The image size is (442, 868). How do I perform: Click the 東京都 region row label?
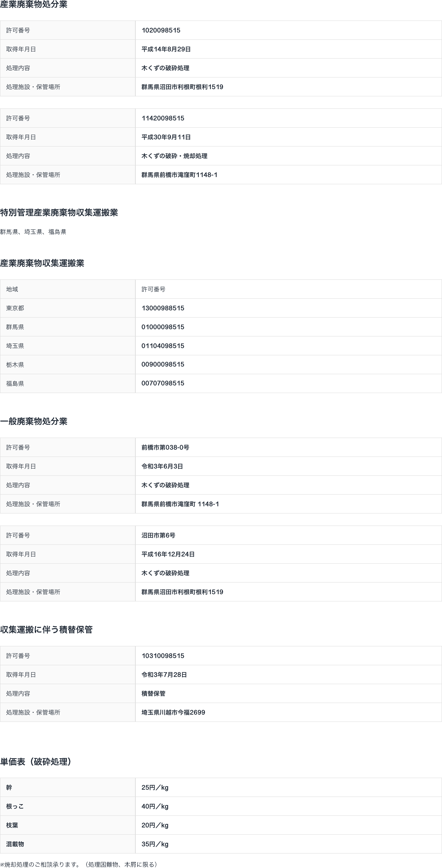click(x=15, y=308)
